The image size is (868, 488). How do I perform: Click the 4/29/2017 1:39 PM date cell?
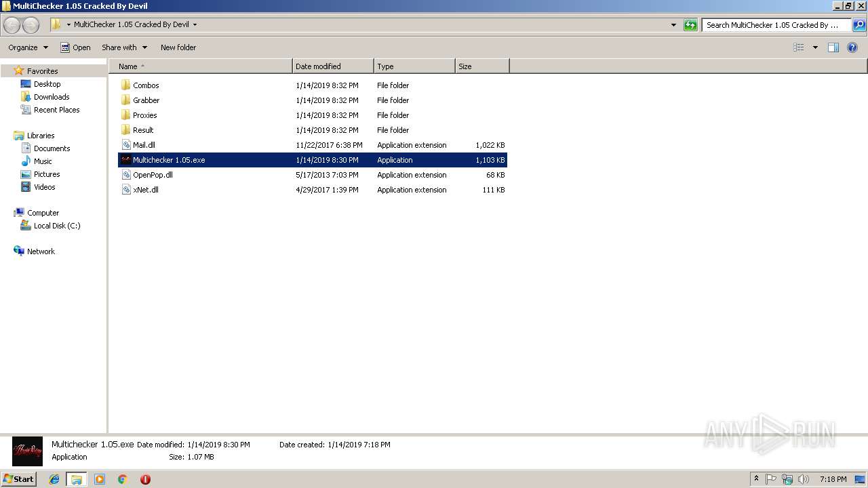click(327, 190)
